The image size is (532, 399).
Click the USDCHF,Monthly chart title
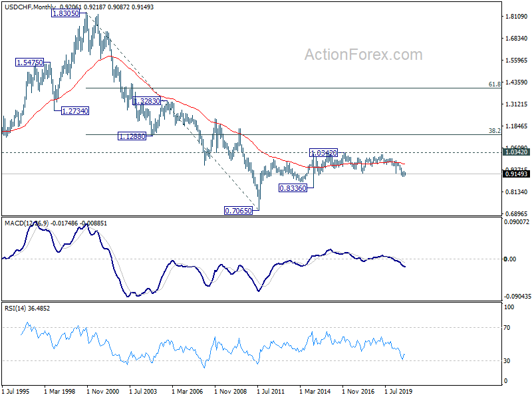click(x=30, y=5)
